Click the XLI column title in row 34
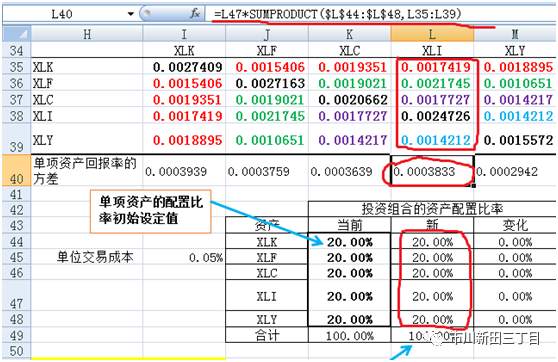558x362 pixels. click(x=432, y=51)
